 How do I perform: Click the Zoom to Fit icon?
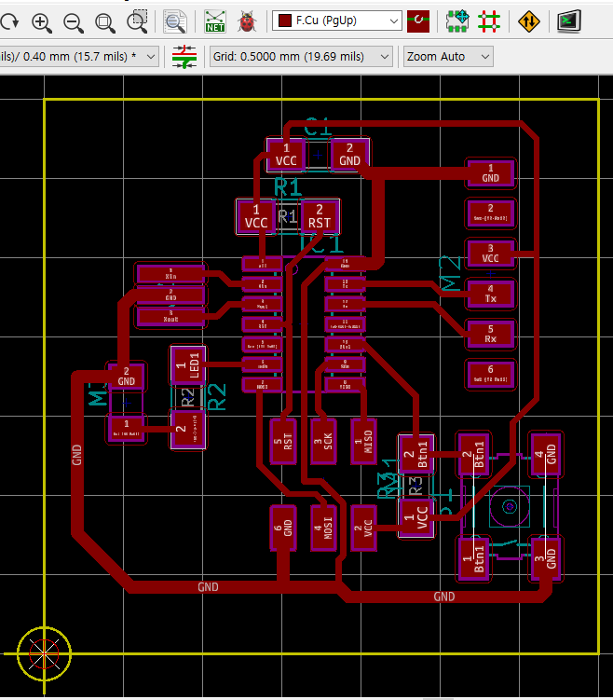coord(105,21)
